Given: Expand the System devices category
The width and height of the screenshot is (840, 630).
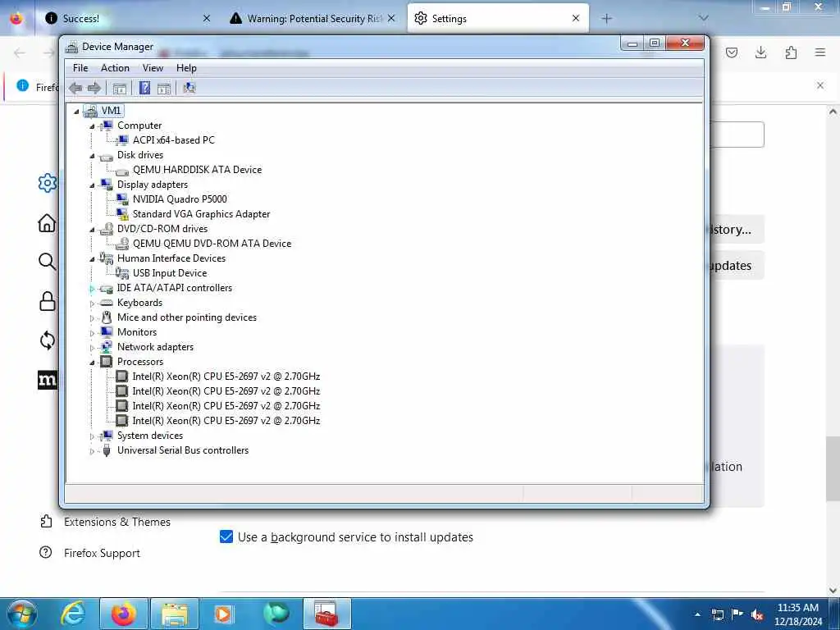Looking at the screenshot, I should pyautogui.click(x=92, y=436).
